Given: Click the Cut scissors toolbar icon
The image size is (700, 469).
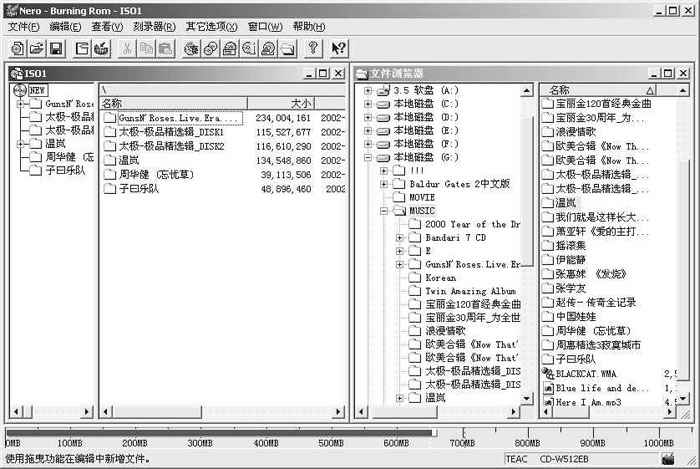Looking at the screenshot, I should click(127, 48).
